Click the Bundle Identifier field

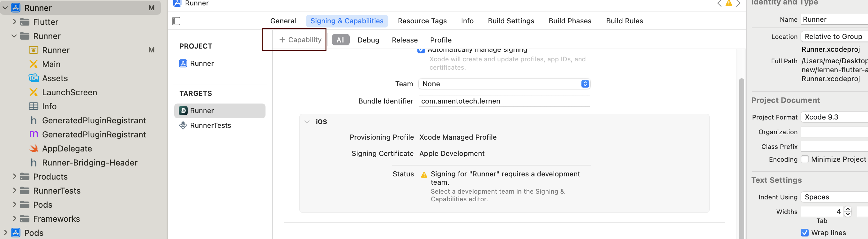[504, 101]
